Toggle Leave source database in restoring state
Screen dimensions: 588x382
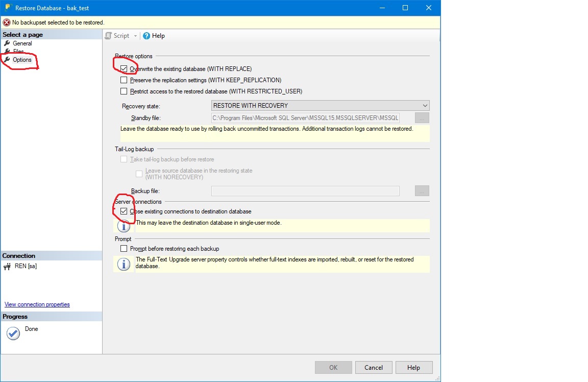coord(139,174)
